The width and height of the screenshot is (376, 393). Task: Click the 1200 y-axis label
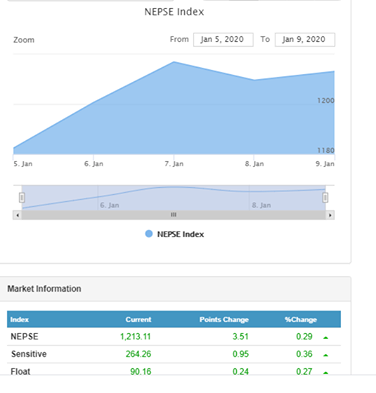point(326,100)
